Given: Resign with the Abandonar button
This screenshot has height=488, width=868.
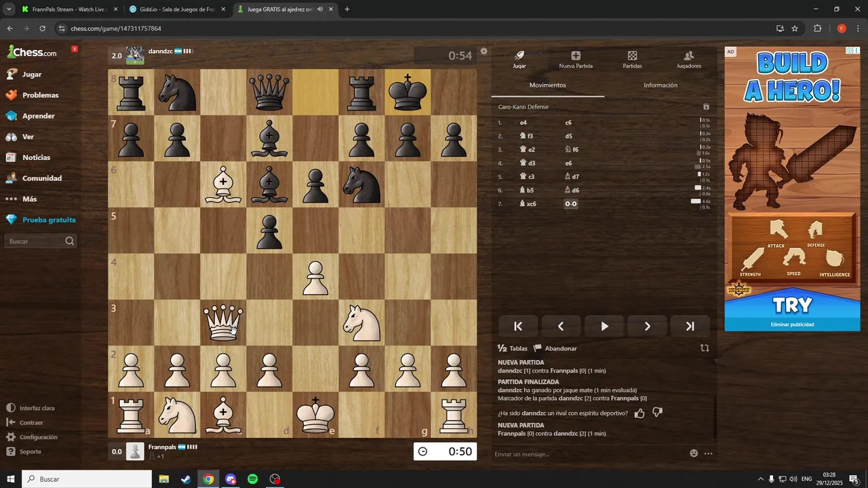Looking at the screenshot, I should click(555, 348).
